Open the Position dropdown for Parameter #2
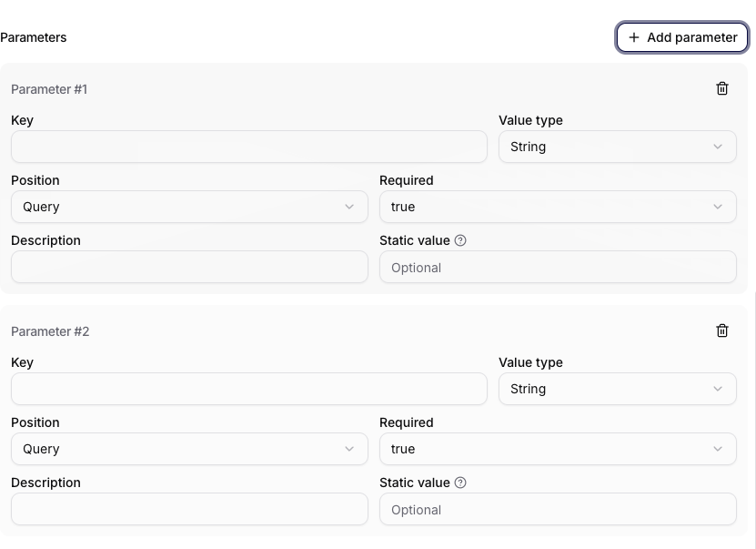This screenshot has height=549, width=756. point(189,449)
